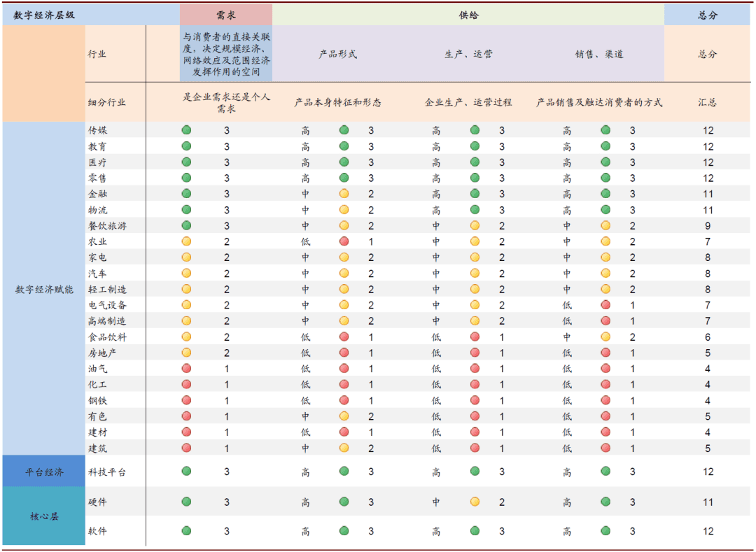Viewport: 756px width, 552px height.
Task: Click the red product-form dot for 农业
Action: pos(344,241)
